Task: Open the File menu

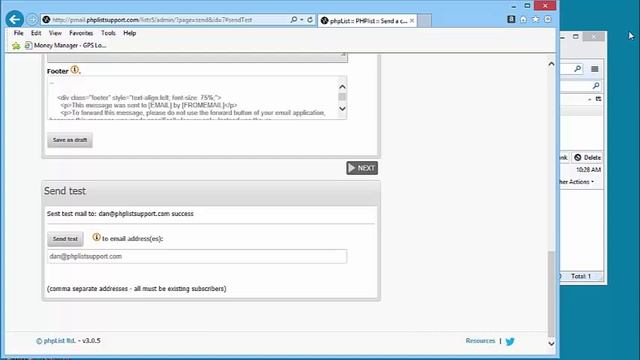Action: [18, 33]
